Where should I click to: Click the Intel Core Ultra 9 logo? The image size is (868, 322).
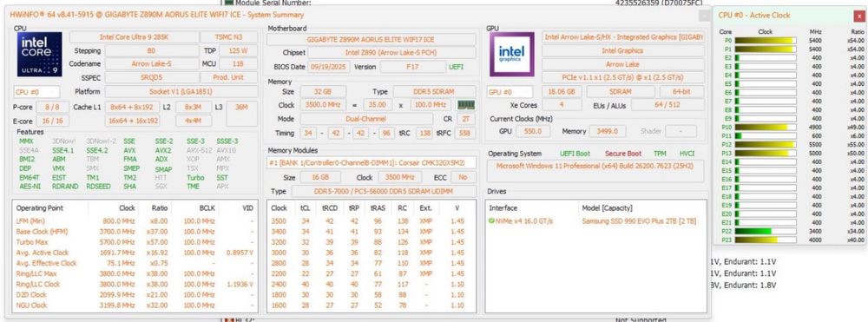pyautogui.click(x=39, y=54)
